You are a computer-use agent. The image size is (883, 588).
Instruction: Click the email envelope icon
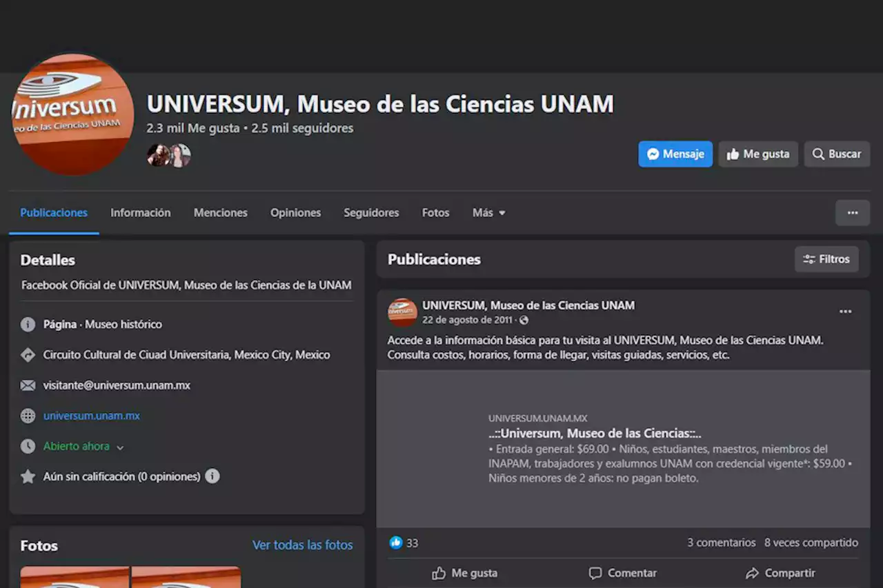coord(28,385)
